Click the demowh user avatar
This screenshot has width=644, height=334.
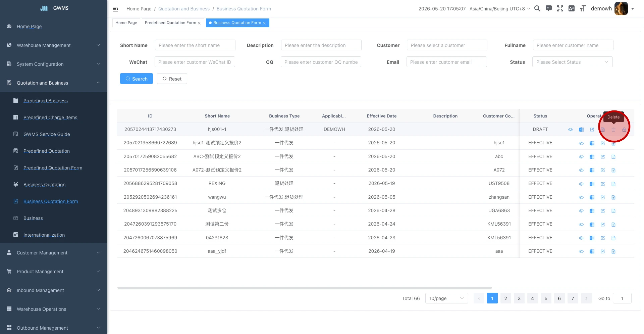[x=621, y=9]
